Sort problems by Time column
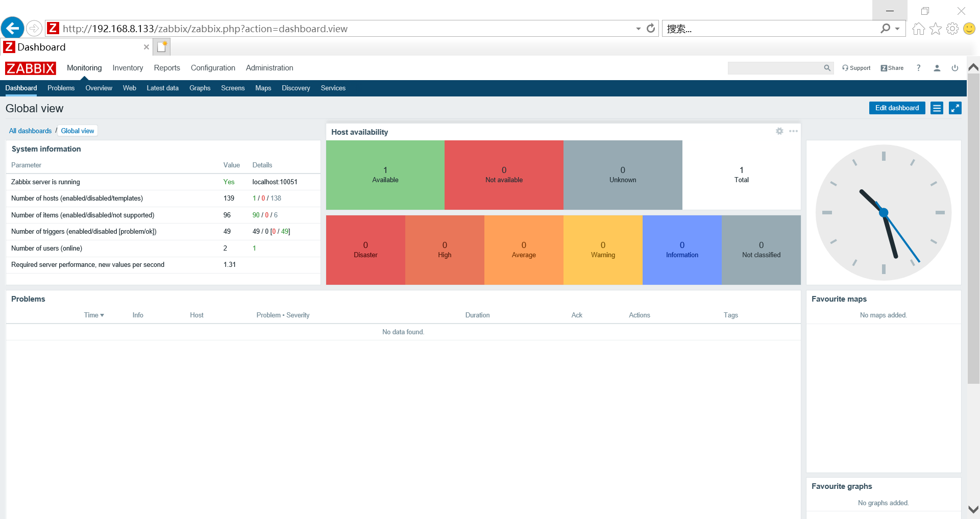Screen dimensions: 980x519 pyautogui.click(x=94, y=315)
